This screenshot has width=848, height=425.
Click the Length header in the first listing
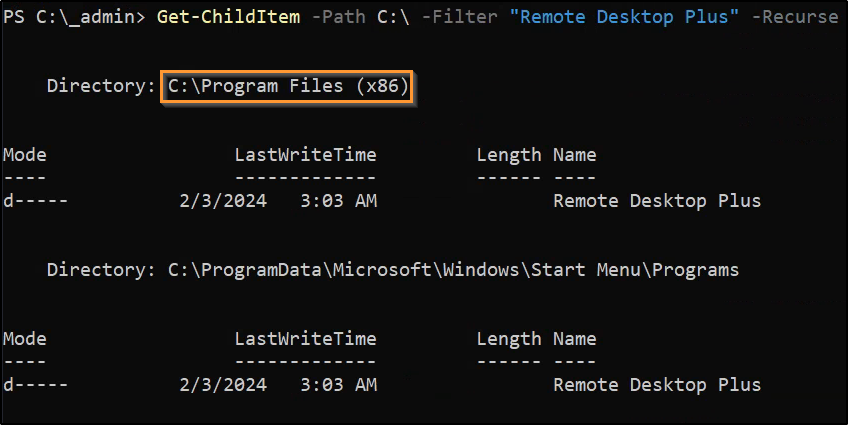coord(509,155)
